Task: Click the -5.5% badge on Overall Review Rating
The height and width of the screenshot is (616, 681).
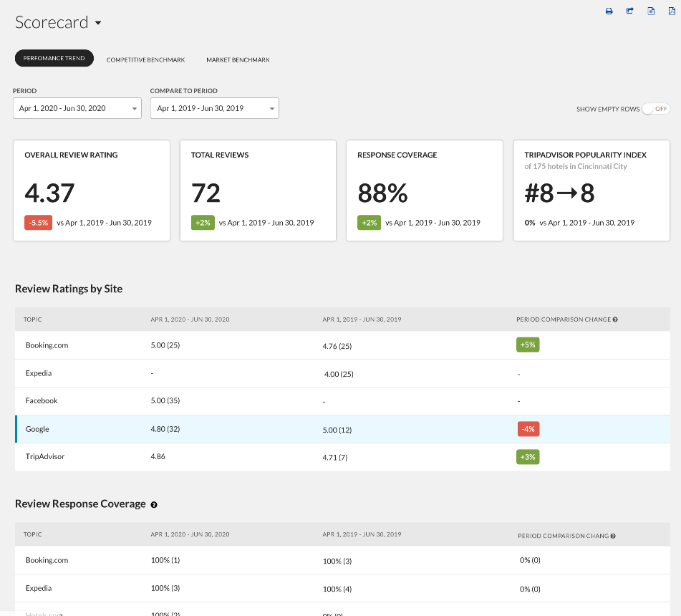Action: pyautogui.click(x=38, y=223)
